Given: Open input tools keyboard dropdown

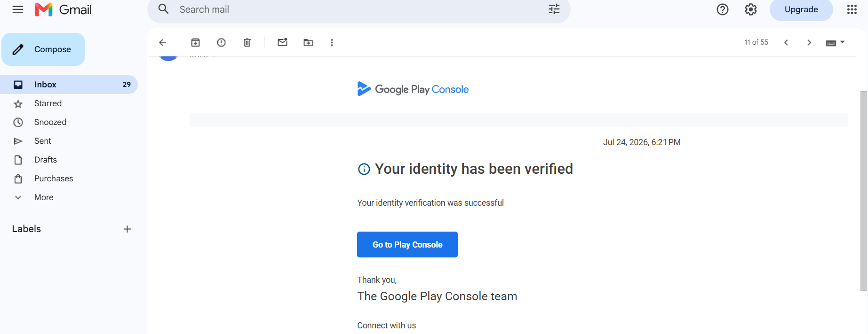Looking at the screenshot, I should pos(835,43).
